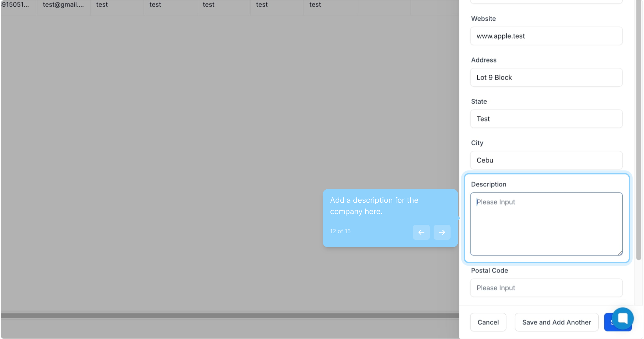Focus the Address field with Lot 9 Block

coord(546,78)
